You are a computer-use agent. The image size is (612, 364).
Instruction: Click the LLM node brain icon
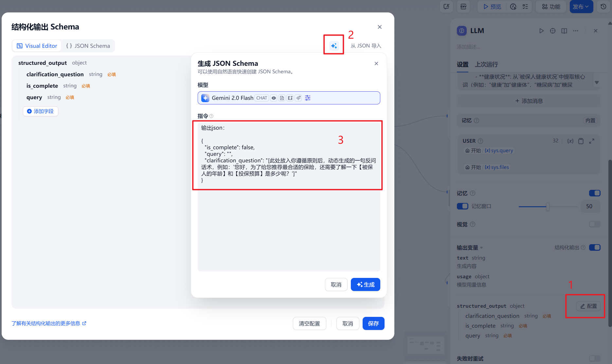tap(462, 31)
